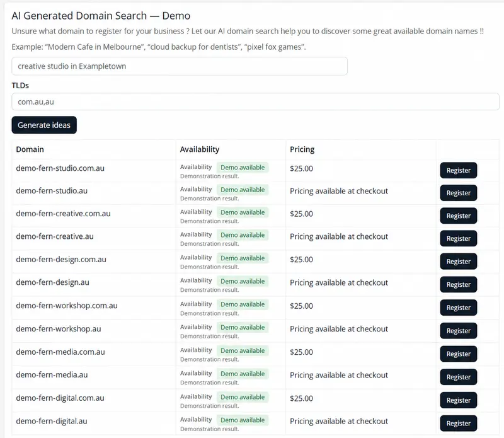The image size is (504, 438).
Task: Click demo-fern-workshop.au domain text
Action: coord(59,329)
